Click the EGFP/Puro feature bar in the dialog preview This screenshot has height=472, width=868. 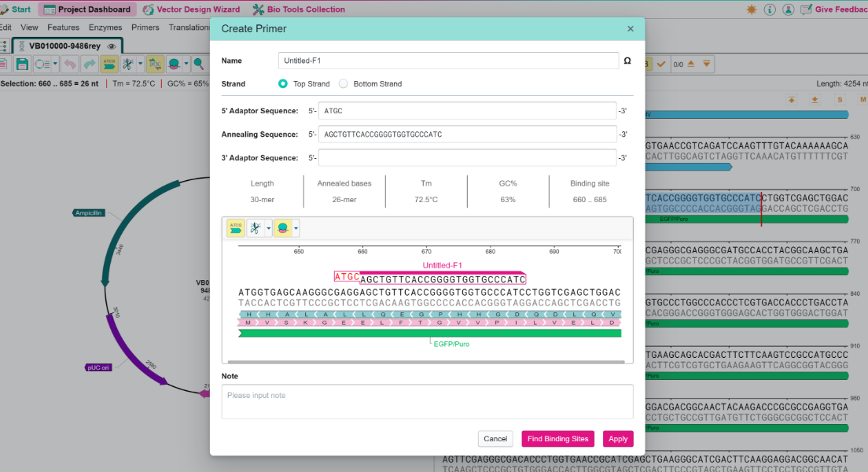point(429,334)
